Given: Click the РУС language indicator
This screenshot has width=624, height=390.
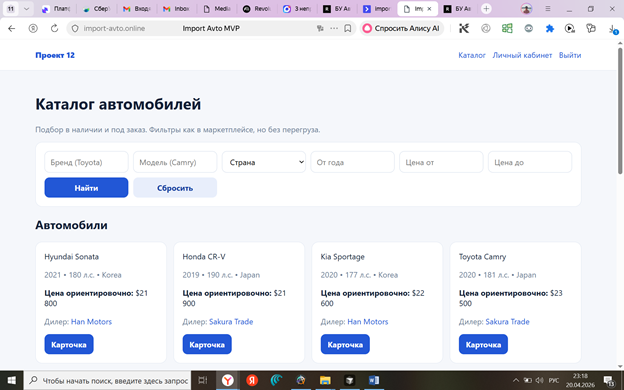Looking at the screenshot, I should pyautogui.click(x=554, y=380).
